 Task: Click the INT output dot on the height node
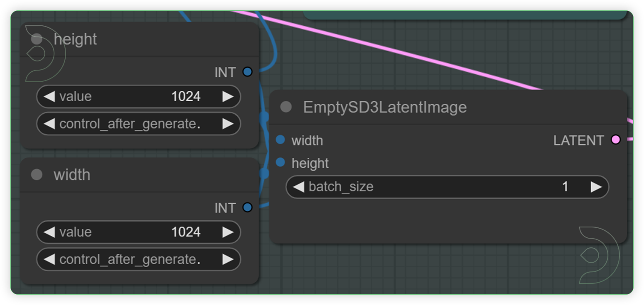click(247, 72)
